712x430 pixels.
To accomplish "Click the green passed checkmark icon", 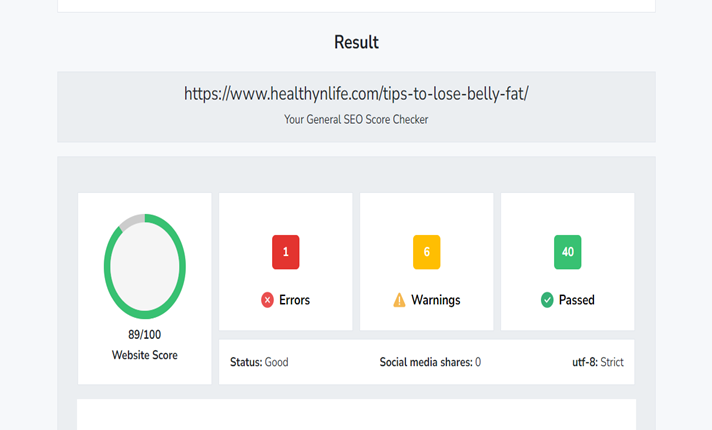I will 547,300.
